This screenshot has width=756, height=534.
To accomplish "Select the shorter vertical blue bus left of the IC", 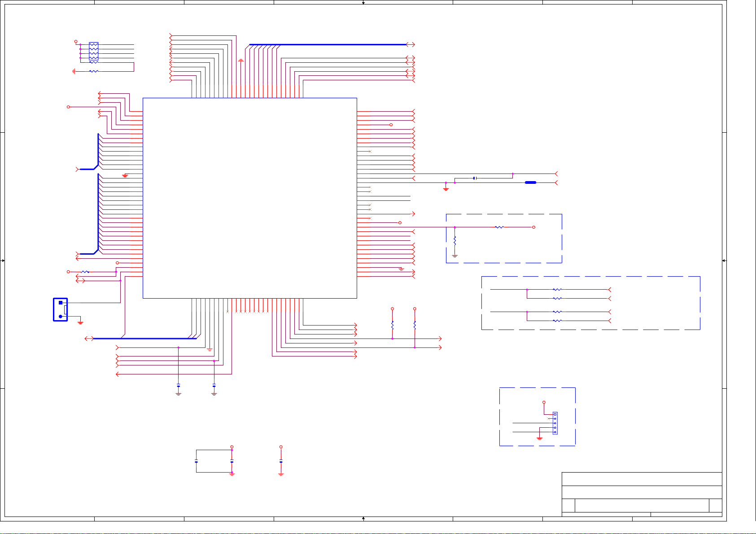I will [98, 150].
